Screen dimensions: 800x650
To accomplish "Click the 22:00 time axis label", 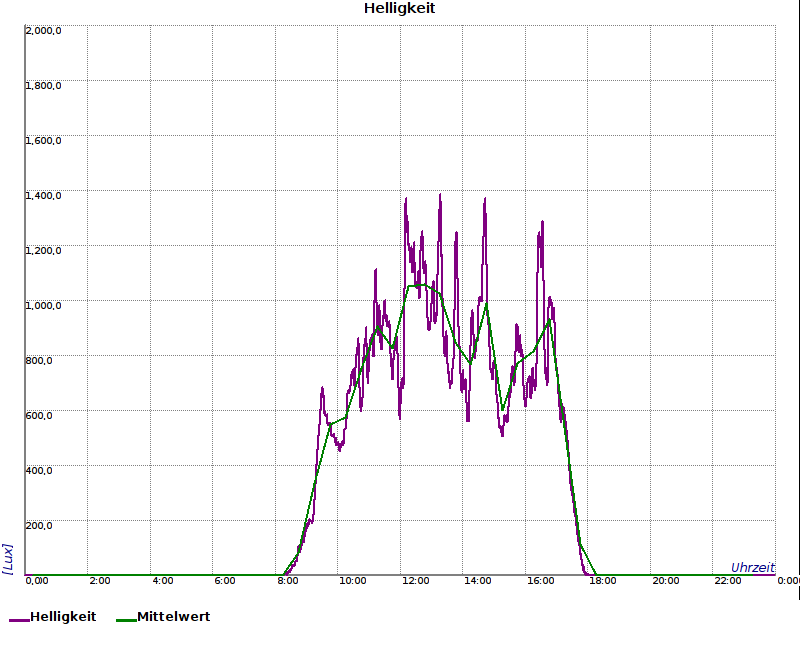I will (x=728, y=581).
